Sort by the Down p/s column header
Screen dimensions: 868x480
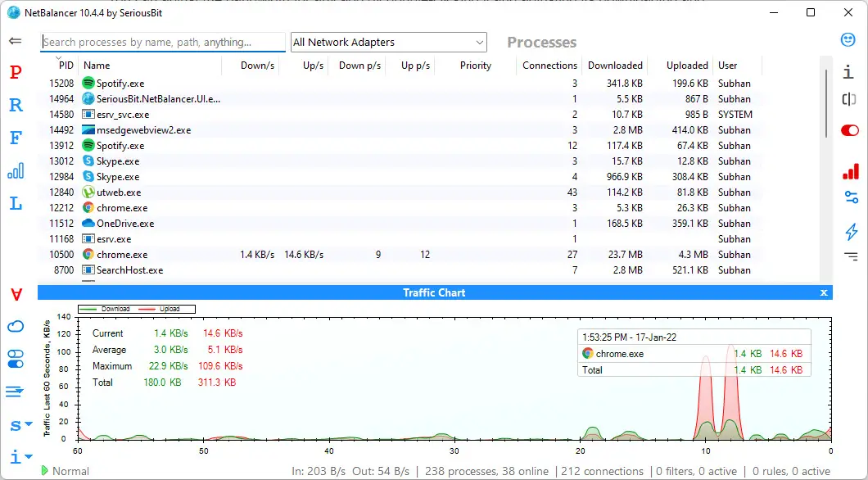pyautogui.click(x=357, y=66)
